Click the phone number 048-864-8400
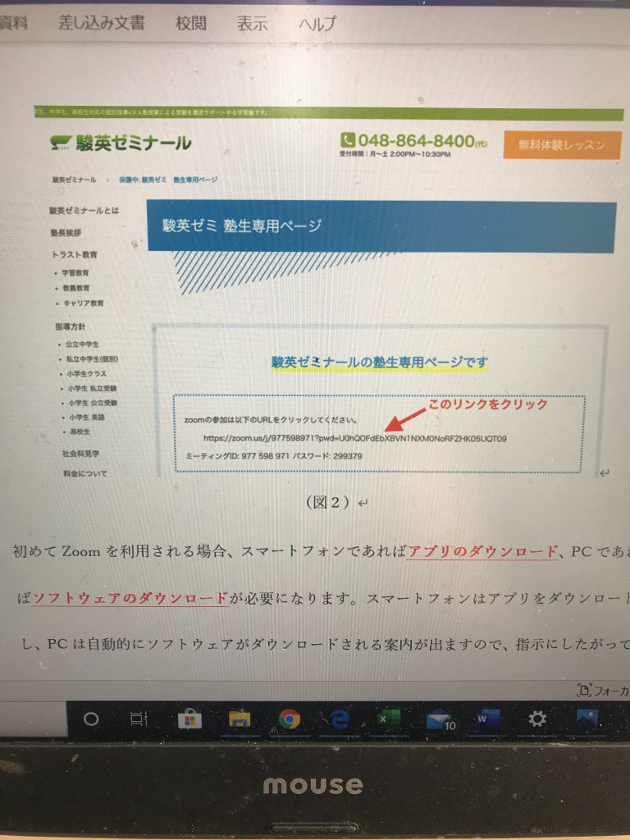The height and width of the screenshot is (840, 630). click(x=416, y=140)
